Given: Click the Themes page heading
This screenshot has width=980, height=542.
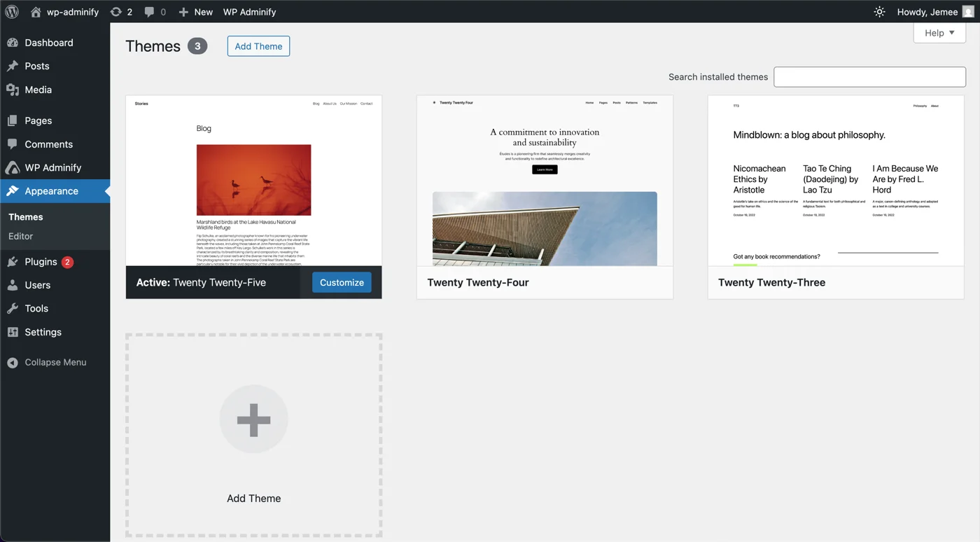Looking at the screenshot, I should [x=153, y=46].
